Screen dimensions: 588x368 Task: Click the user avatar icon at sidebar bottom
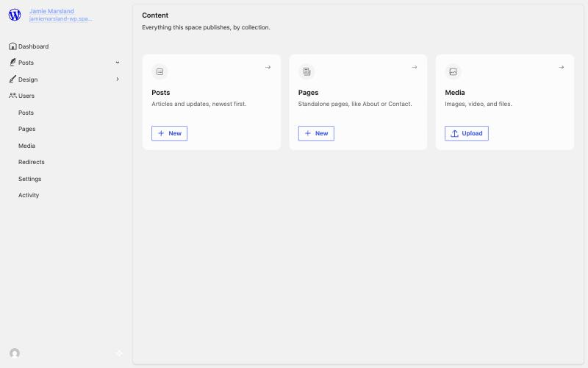[x=15, y=353]
